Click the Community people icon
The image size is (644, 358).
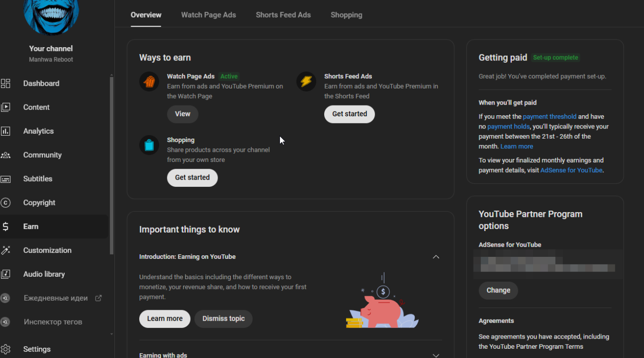[x=5, y=155]
